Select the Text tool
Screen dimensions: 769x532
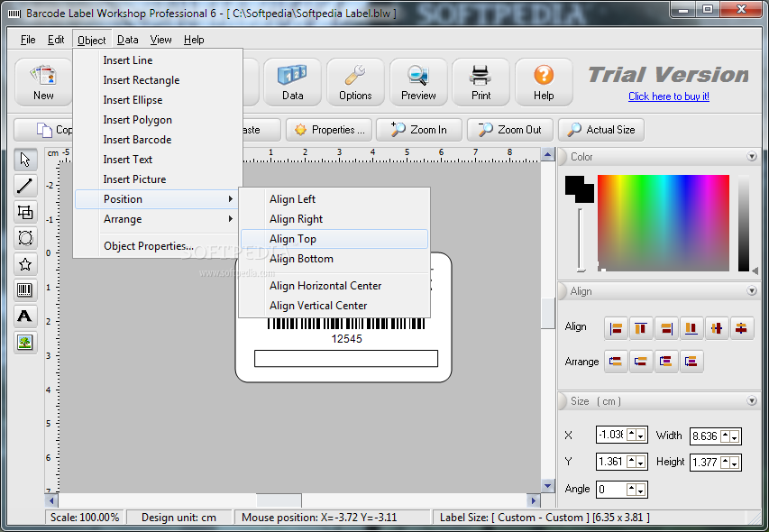(x=25, y=316)
